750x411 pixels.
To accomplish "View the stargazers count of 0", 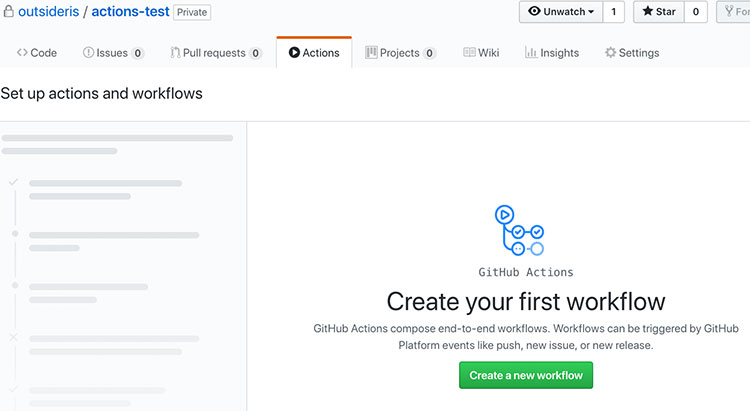I will tap(695, 11).
